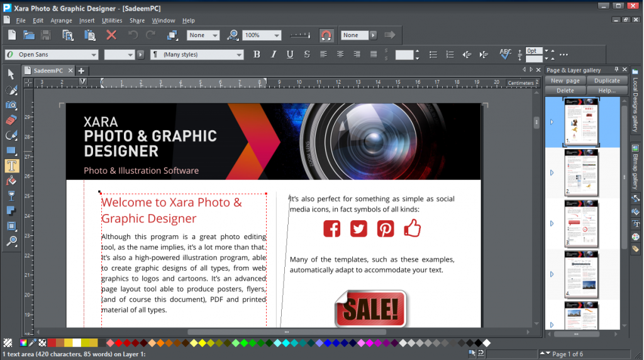
Task: Click the New page button
Action: point(565,81)
